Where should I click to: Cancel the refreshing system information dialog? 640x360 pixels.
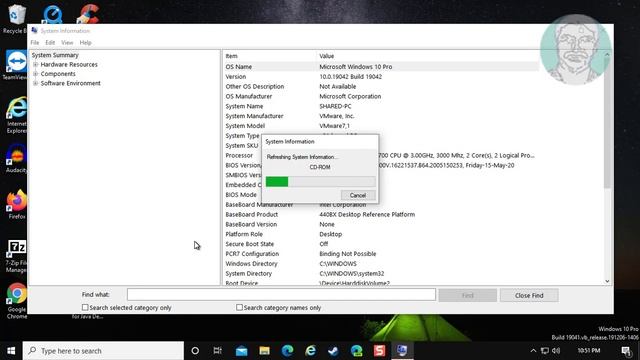click(358, 195)
